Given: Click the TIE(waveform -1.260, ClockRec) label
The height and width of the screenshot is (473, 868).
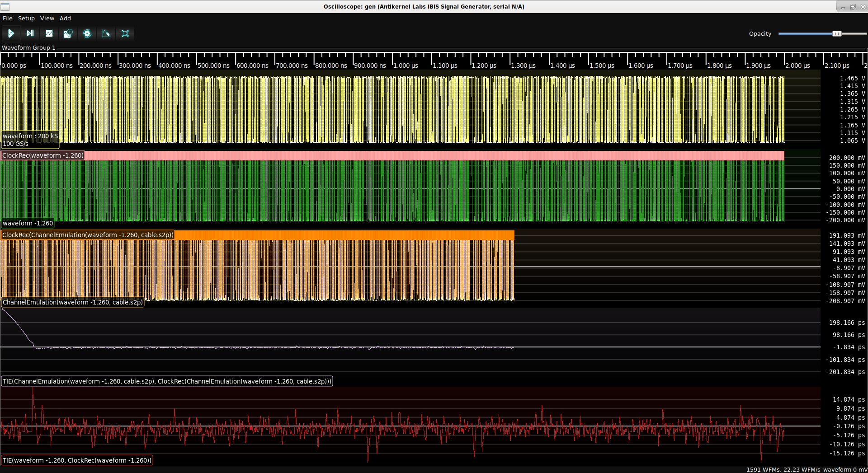Looking at the screenshot, I should (77, 460).
